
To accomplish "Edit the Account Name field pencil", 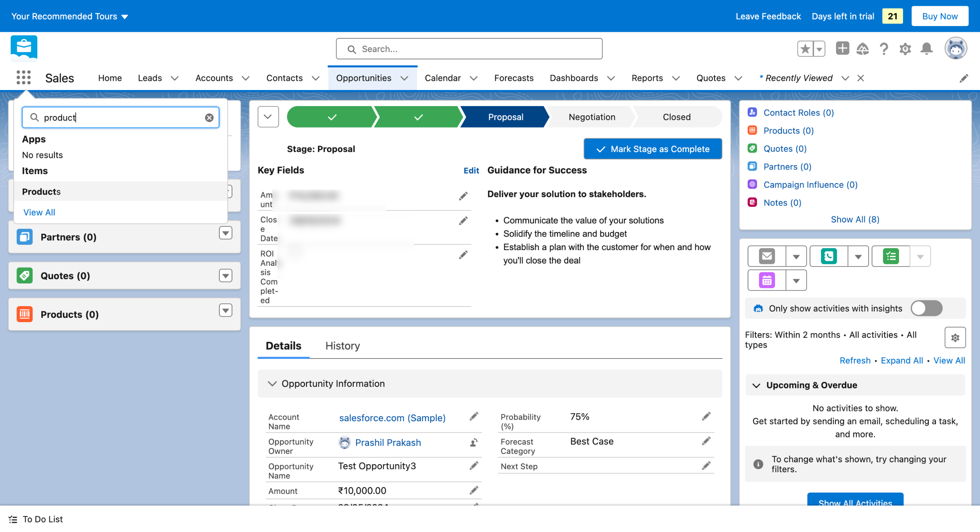I will tap(474, 417).
